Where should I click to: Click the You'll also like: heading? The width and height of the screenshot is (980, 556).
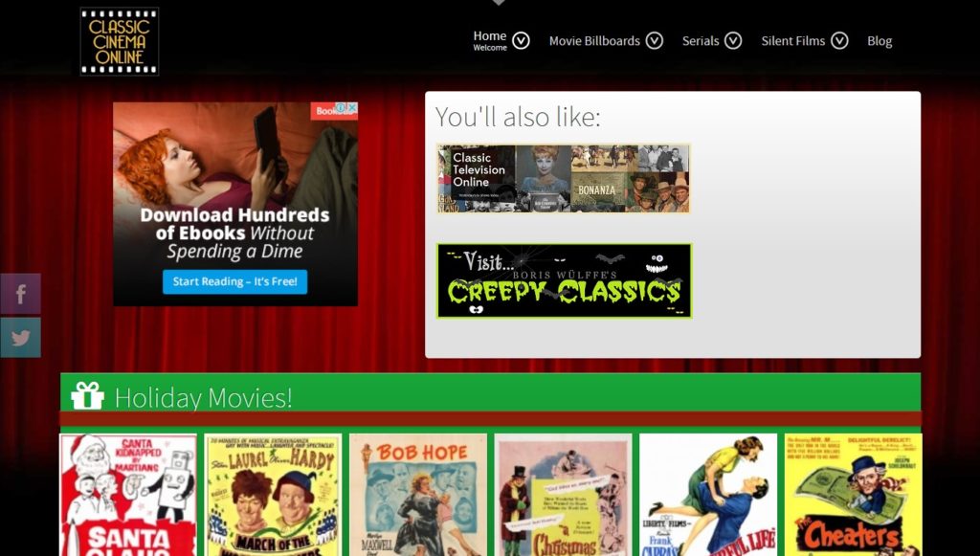pos(518,117)
